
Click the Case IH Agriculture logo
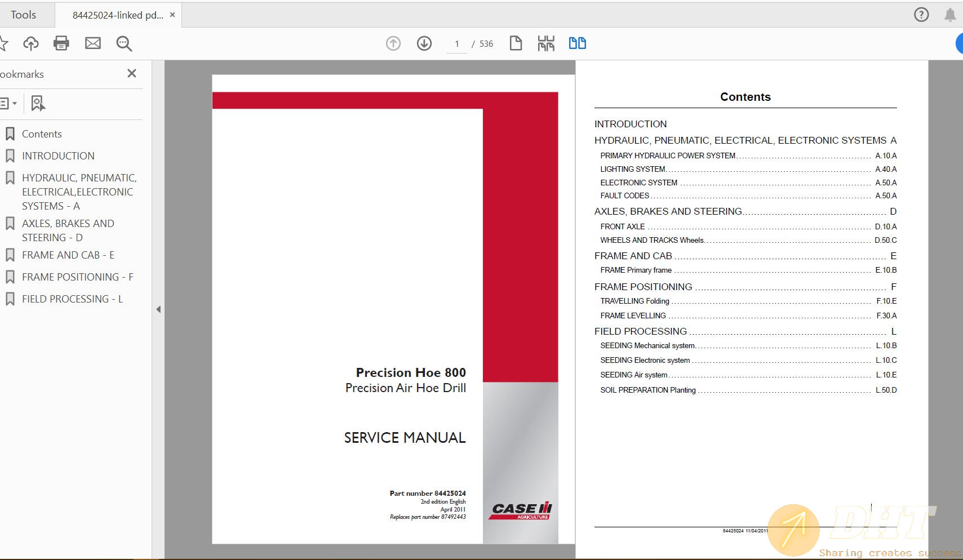pyautogui.click(x=521, y=510)
